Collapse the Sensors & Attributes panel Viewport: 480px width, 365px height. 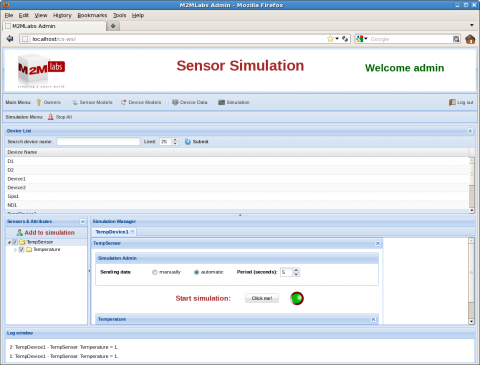click(x=83, y=221)
